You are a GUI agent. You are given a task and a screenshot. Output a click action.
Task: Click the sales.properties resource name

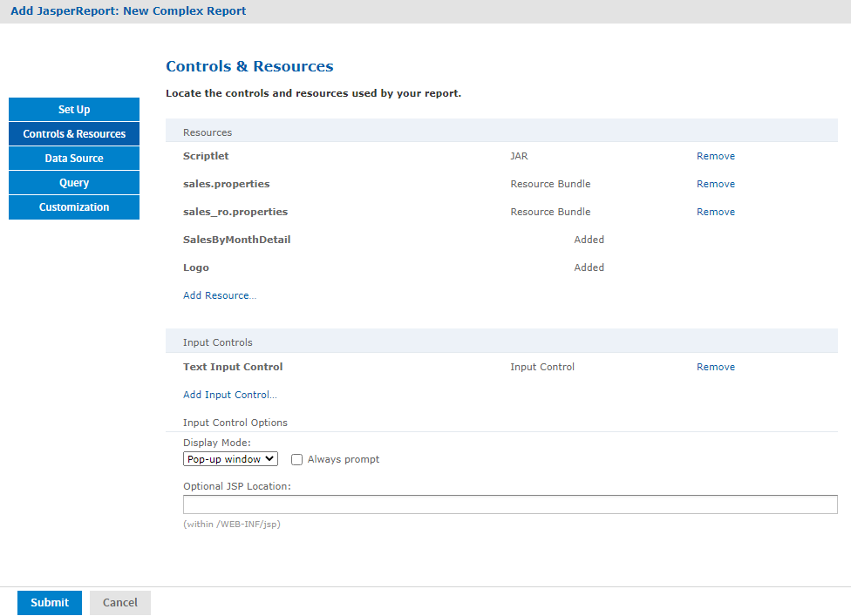(227, 184)
